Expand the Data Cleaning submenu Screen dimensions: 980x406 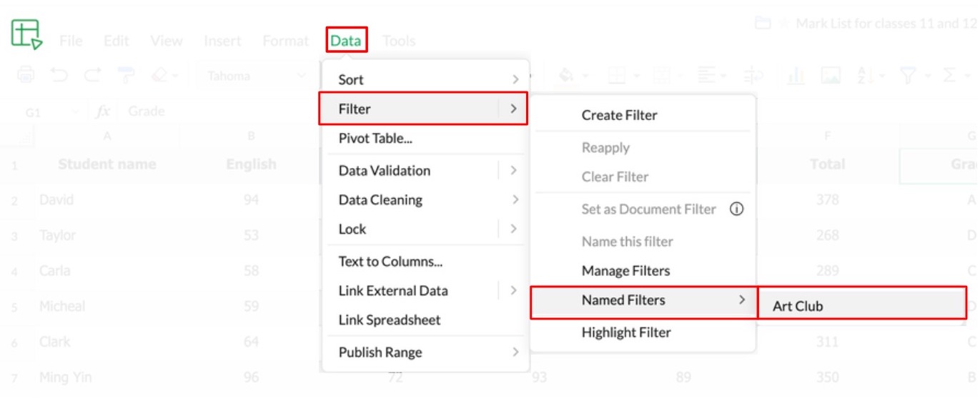(x=515, y=200)
